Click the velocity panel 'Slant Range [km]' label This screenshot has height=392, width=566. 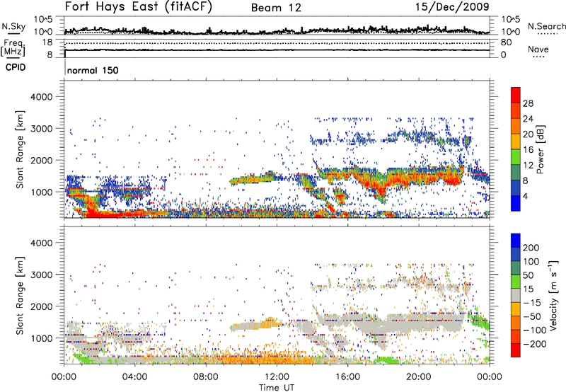point(20,296)
